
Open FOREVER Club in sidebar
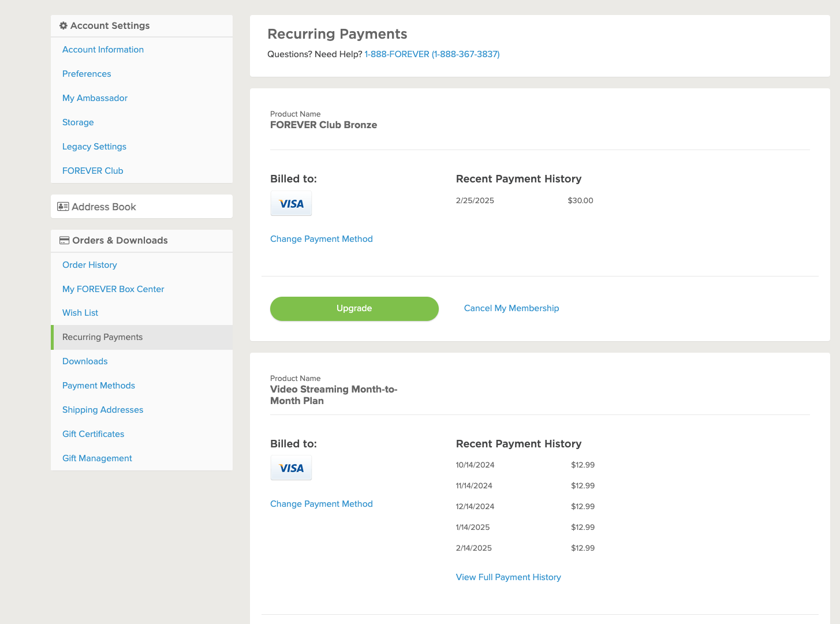92,171
